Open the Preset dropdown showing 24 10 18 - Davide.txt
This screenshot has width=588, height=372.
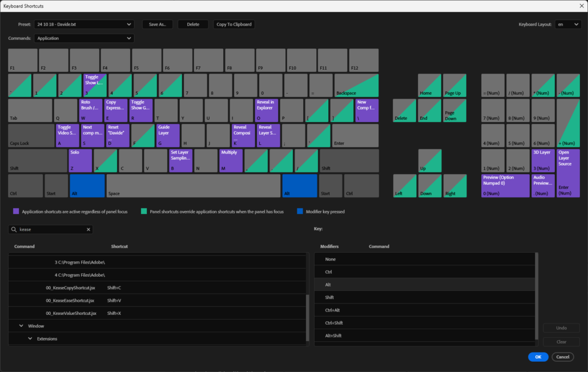(83, 24)
